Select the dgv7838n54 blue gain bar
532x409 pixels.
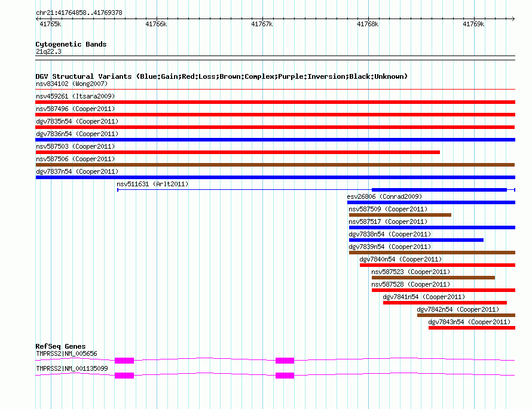coord(416,240)
